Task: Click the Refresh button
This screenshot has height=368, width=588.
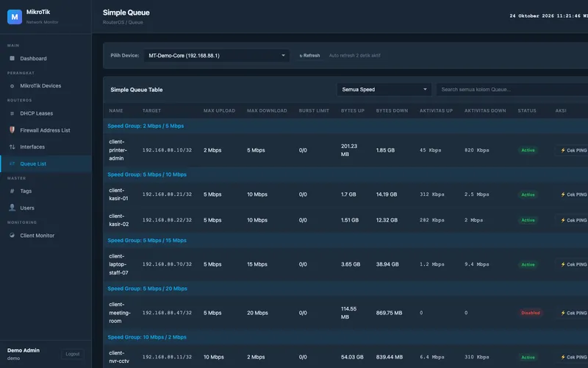Action: 309,56
